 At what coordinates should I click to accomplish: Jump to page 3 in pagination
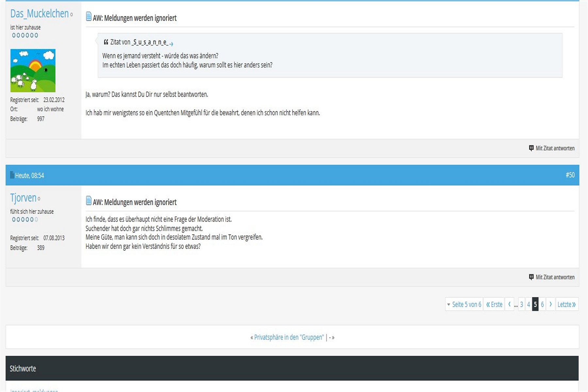click(521, 304)
